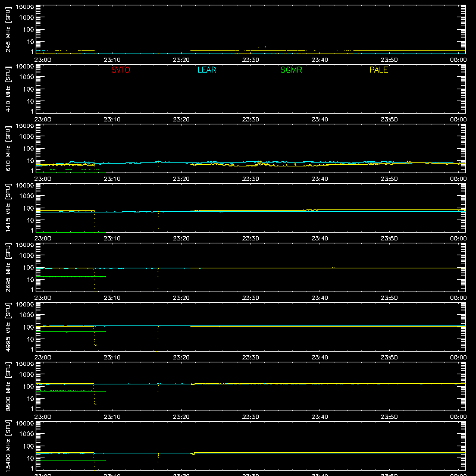Click the 10 tick on 15400 MHz axis
This screenshot has width=476, height=476.
click(31, 458)
